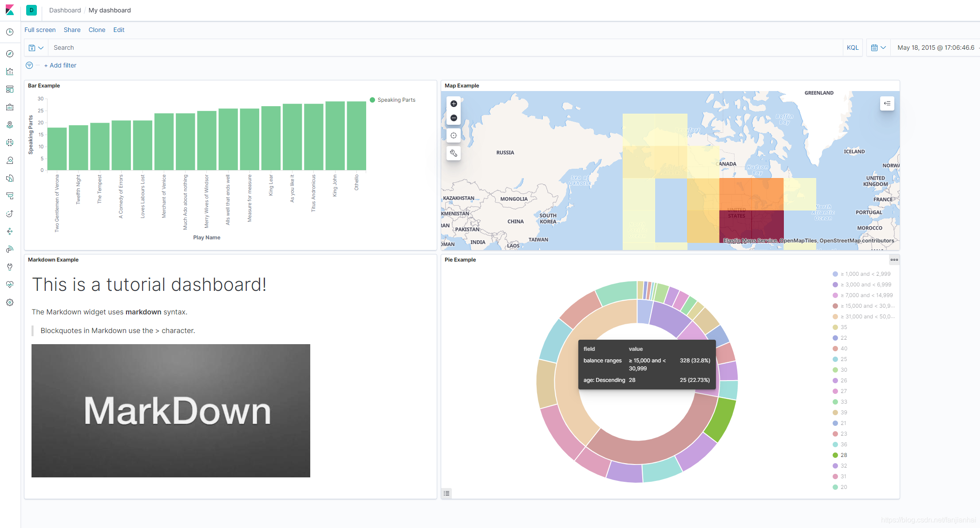Toggle legend ≥ 3,000 and < 6,999

pyautogui.click(x=862, y=285)
